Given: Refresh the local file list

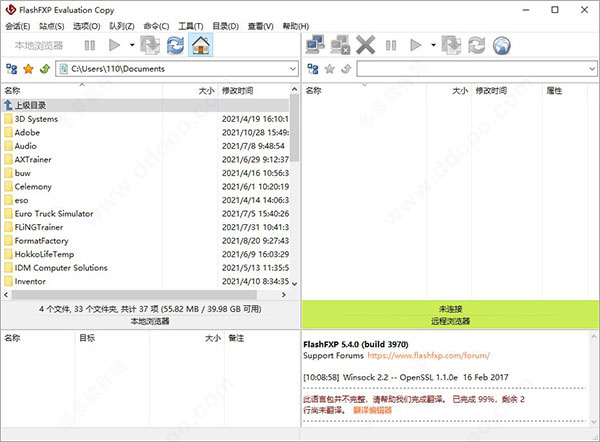Looking at the screenshot, I should point(175,45).
